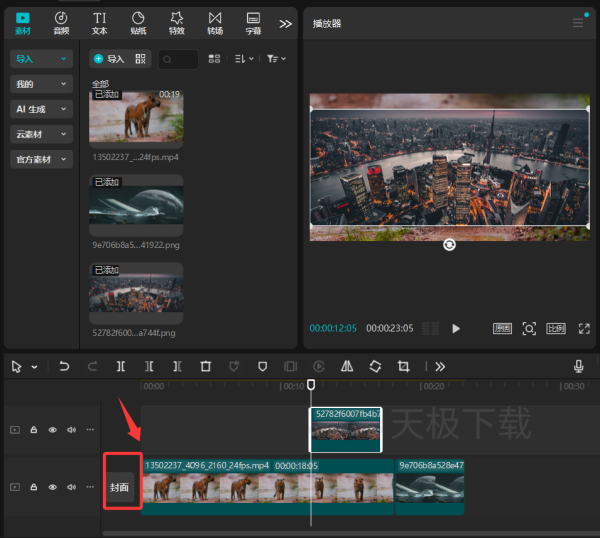Choose the selection pointer tool

pyautogui.click(x=16, y=367)
